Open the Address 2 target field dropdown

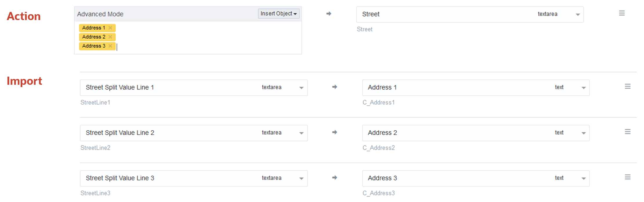click(x=583, y=133)
